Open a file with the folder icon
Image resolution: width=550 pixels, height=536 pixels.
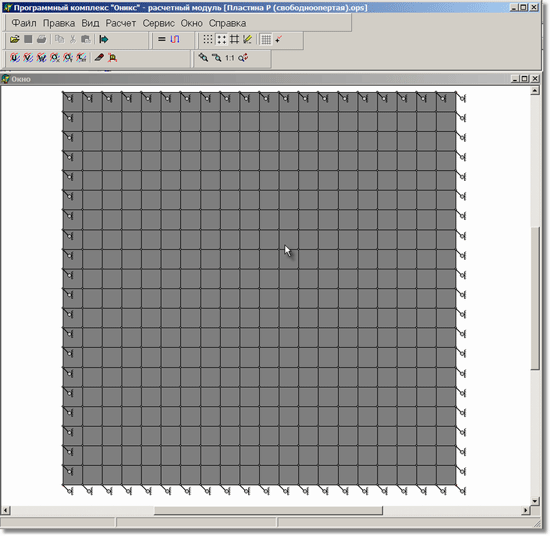click(x=15, y=39)
